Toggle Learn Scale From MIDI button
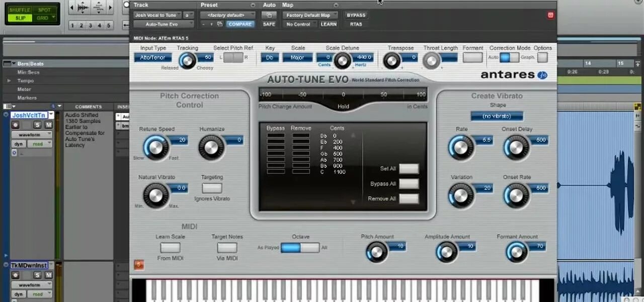Screen dimensions: 644x302 coord(170,248)
